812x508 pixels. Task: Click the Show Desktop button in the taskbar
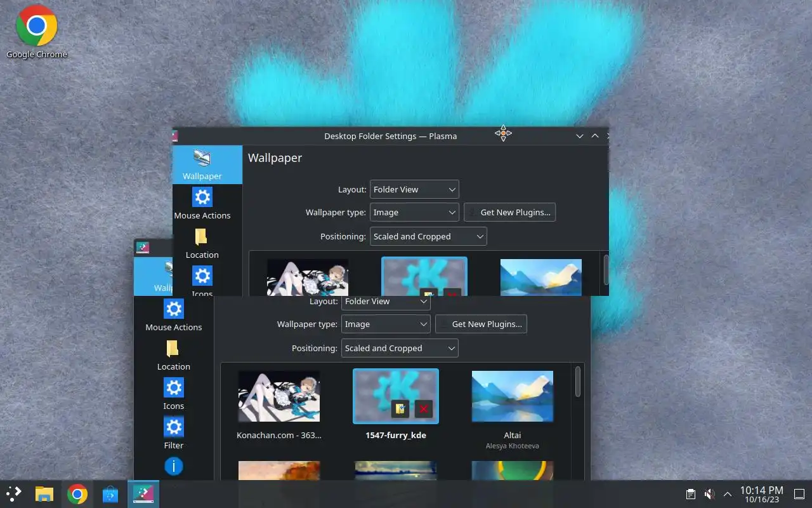(x=799, y=494)
